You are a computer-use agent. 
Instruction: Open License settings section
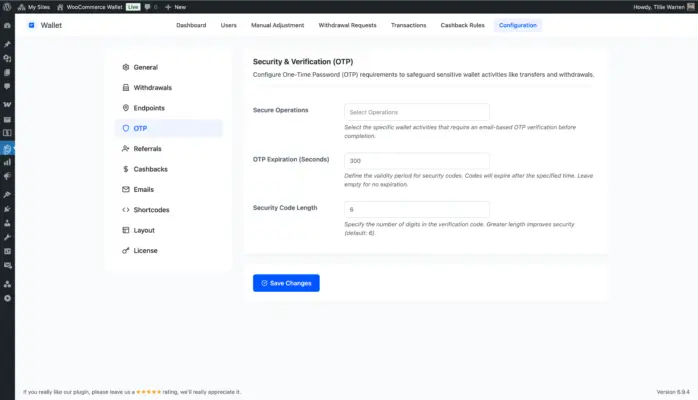click(169, 251)
